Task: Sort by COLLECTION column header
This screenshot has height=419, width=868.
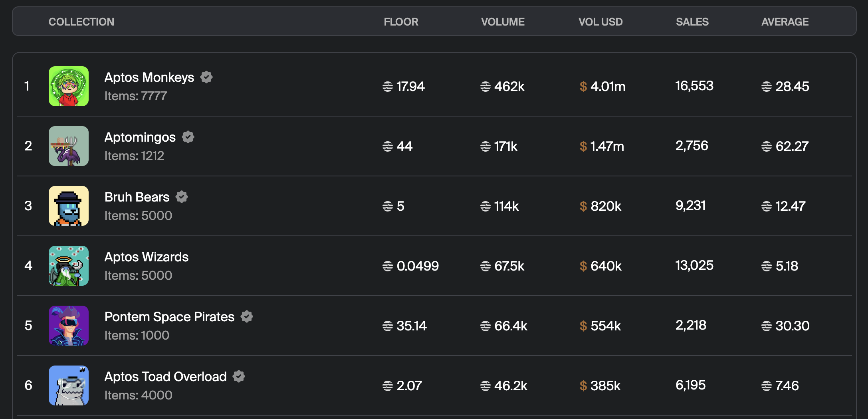Action: tap(81, 22)
